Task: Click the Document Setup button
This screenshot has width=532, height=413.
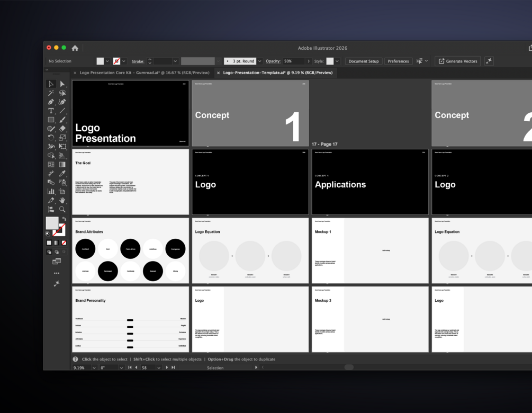Action: point(363,61)
